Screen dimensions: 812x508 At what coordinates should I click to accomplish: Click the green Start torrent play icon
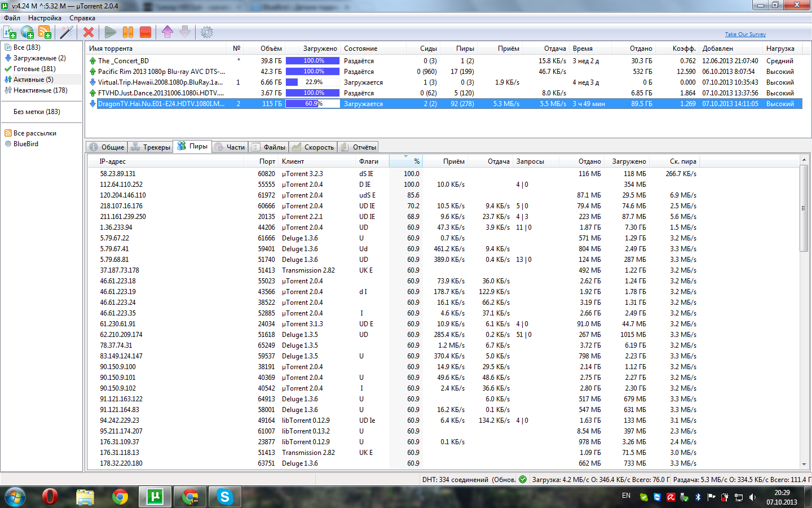[111, 32]
